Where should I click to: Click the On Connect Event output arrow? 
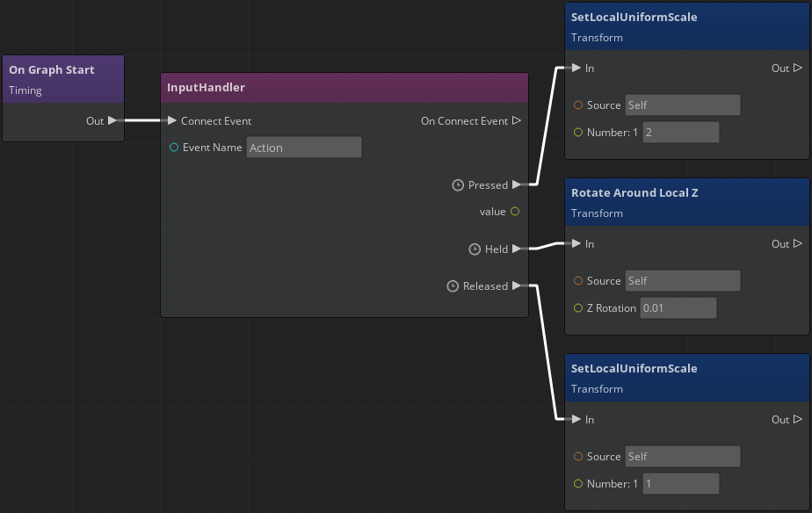click(x=518, y=121)
